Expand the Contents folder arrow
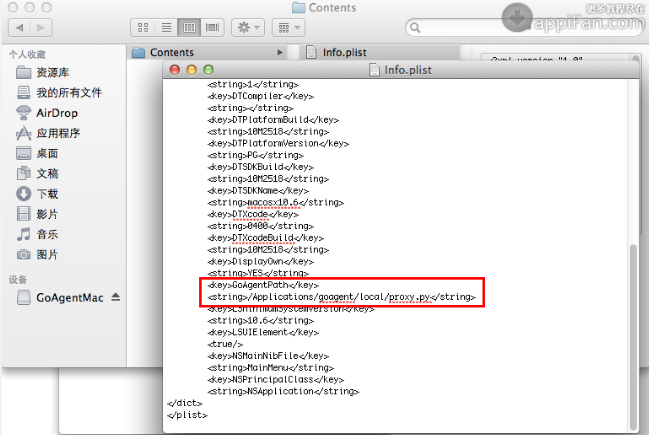The width and height of the screenshot is (649, 435). 280,53
